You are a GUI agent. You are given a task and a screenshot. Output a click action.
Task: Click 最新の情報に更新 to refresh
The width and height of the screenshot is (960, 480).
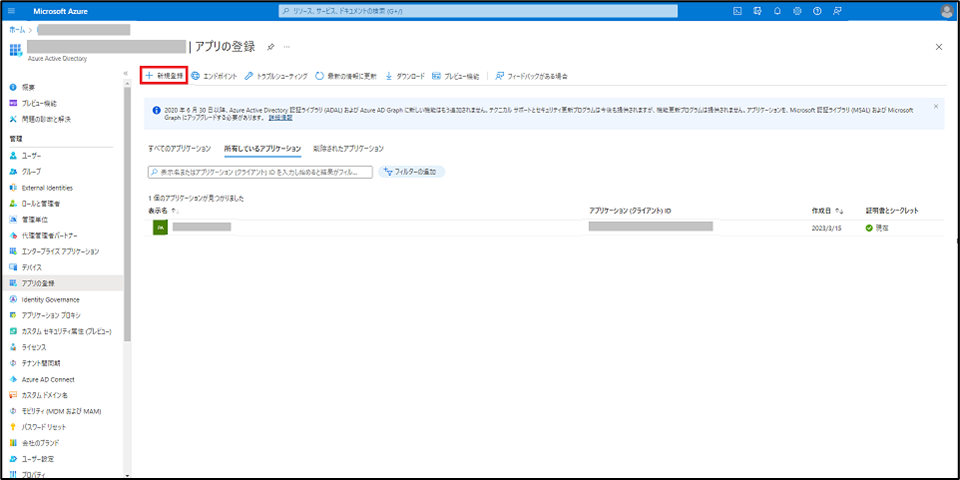coord(345,76)
